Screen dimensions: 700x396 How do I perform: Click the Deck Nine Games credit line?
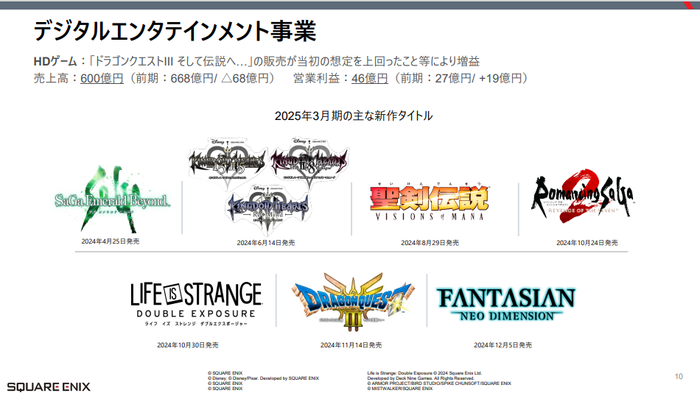pos(421,378)
